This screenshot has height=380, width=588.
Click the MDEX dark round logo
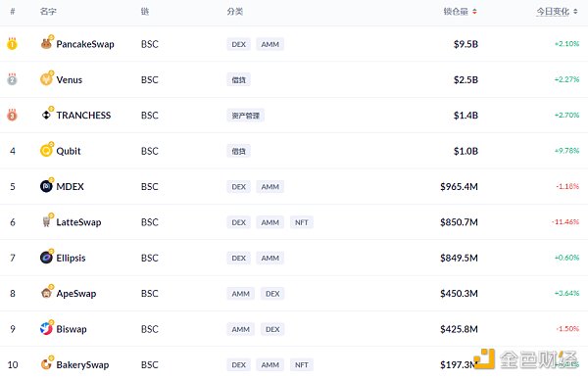pyautogui.click(x=46, y=186)
